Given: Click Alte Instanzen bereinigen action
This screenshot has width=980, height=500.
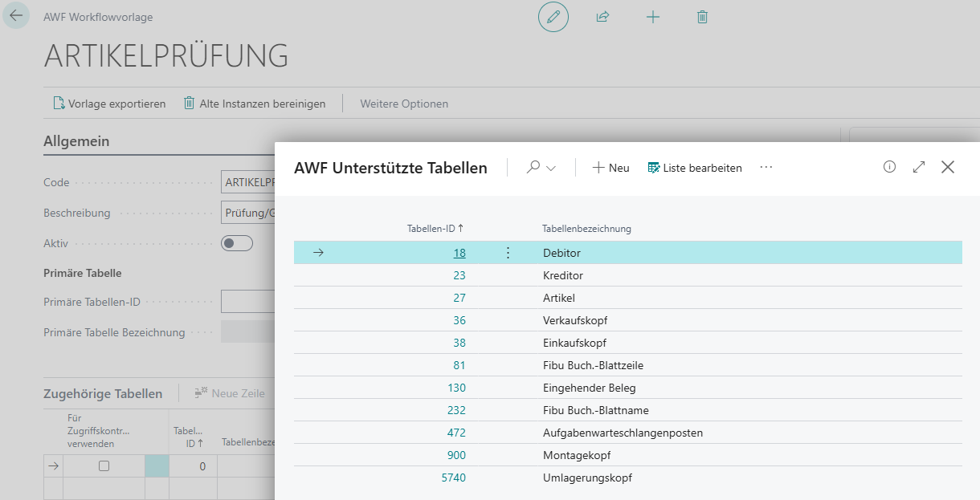Looking at the screenshot, I should pyautogui.click(x=255, y=104).
